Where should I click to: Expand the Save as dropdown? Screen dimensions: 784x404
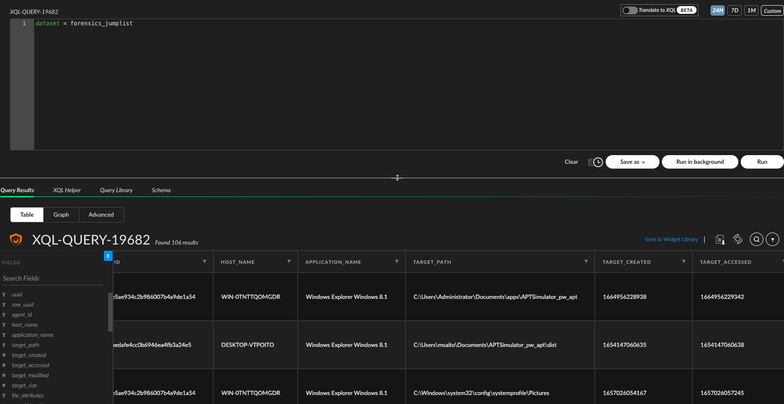pyautogui.click(x=632, y=162)
